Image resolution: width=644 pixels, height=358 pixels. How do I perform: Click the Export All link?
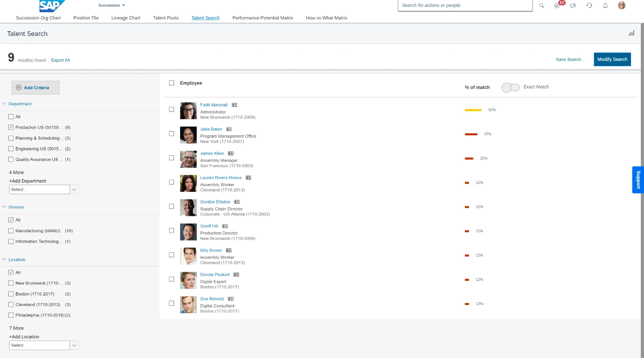(x=61, y=61)
